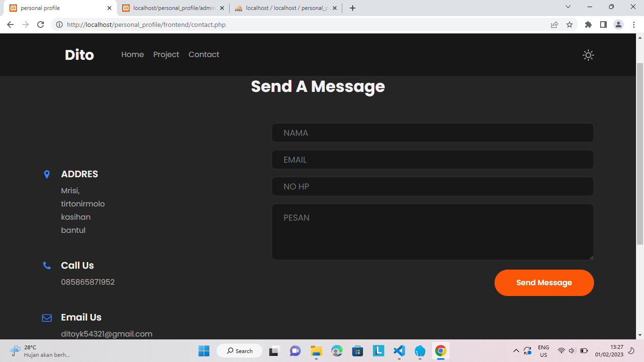Click the Share this page icon
This screenshot has width=644, height=362.
(554, 25)
